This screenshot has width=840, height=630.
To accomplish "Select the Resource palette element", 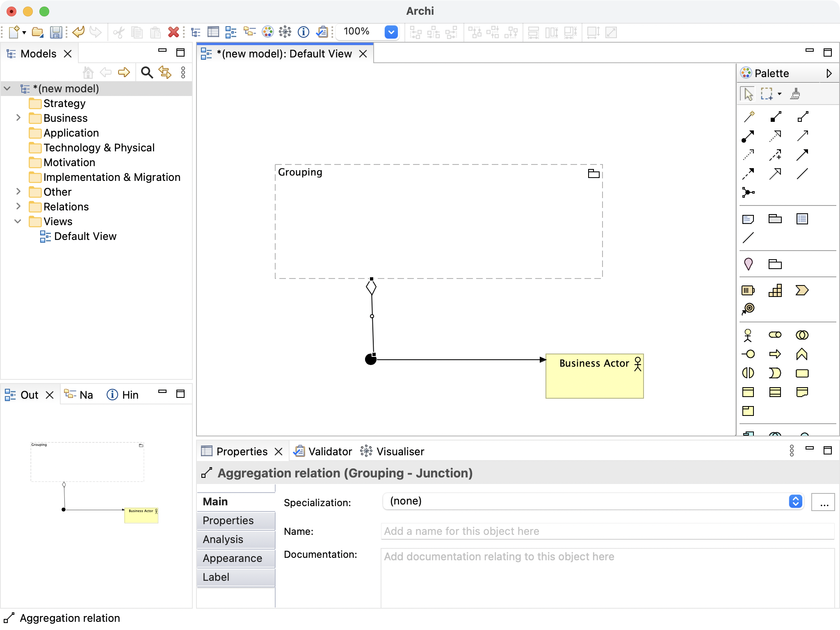I will tap(748, 290).
